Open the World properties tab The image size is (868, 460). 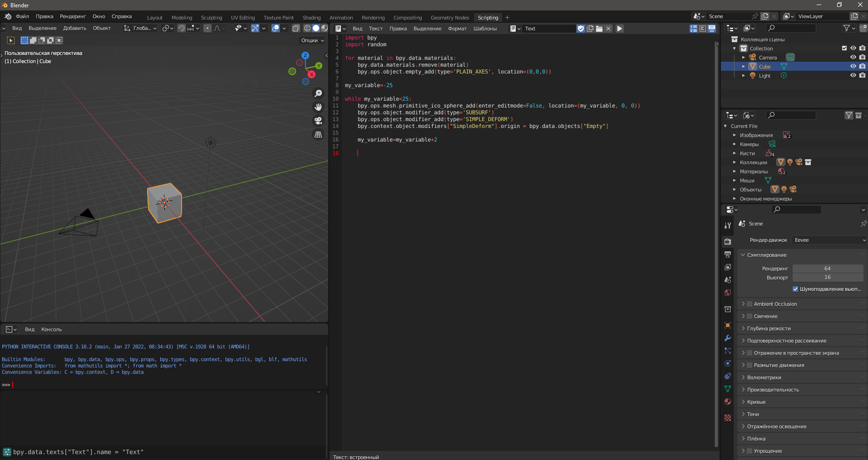coord(728,293)
